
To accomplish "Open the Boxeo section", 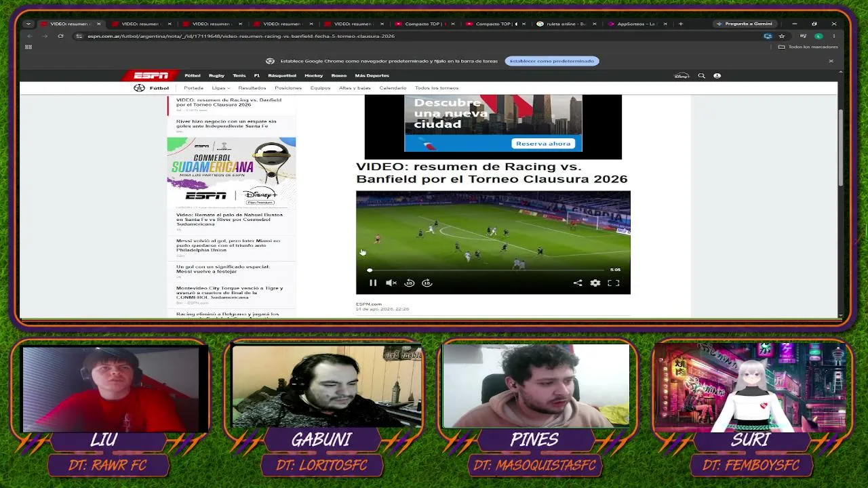I will coord(339,75).
